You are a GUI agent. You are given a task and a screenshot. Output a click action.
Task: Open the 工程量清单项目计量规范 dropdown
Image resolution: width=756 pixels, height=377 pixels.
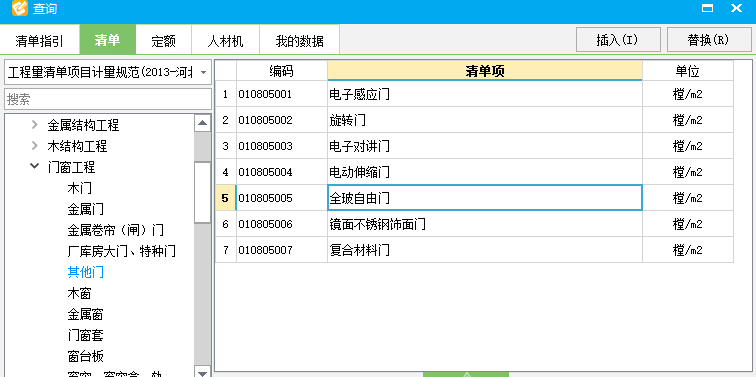click(x=204, y=72)
